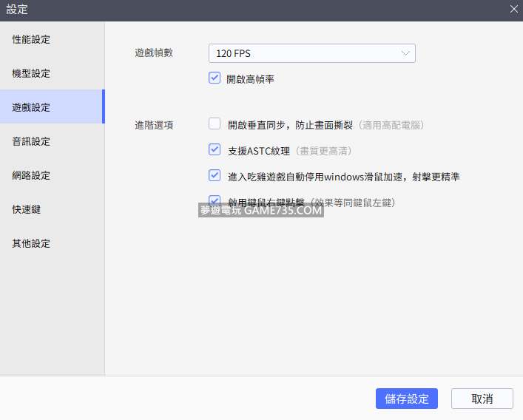Toggle the 啟用鍵鼠右鍵點擊 checkbox
Viewport: 523px width, 420px height.
(x=215, y=200)
